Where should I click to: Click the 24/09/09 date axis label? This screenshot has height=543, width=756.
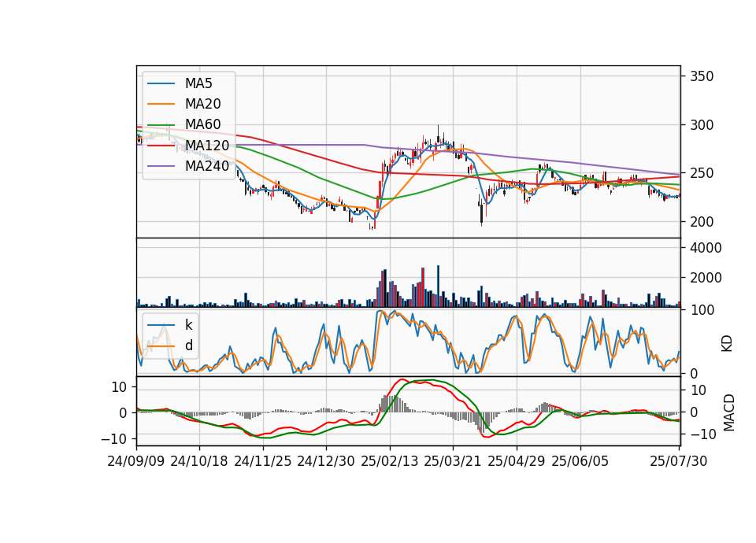click(136, 461)
